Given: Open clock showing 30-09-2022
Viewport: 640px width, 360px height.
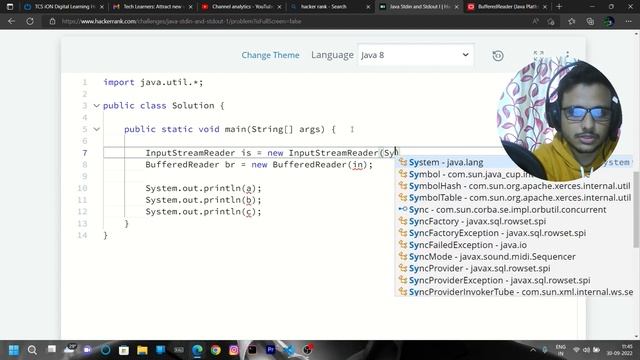Looking at the screenshot, I should [x=619, y=350].
